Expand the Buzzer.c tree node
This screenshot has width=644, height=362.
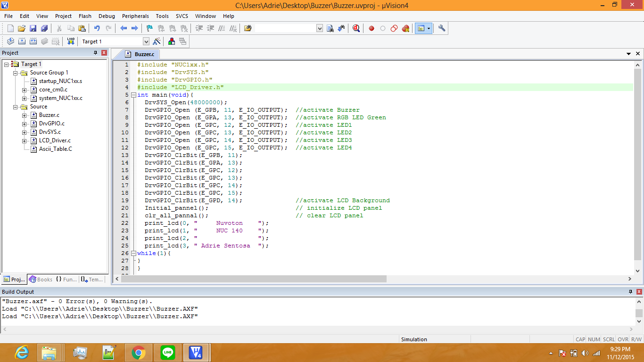coord(25,115)
